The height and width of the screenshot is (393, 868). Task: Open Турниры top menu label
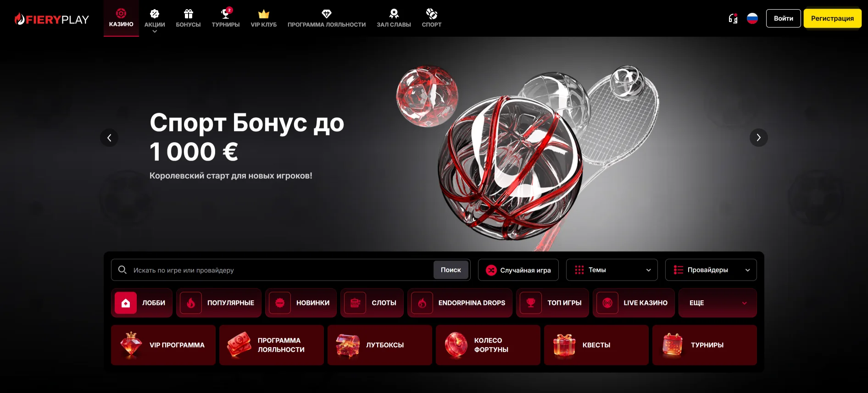226,25
